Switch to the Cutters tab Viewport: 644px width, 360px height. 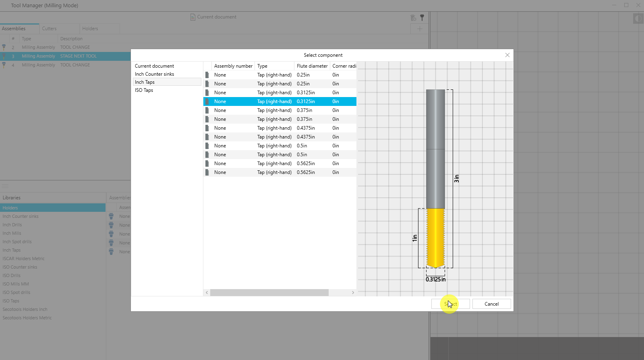(49, 29)
